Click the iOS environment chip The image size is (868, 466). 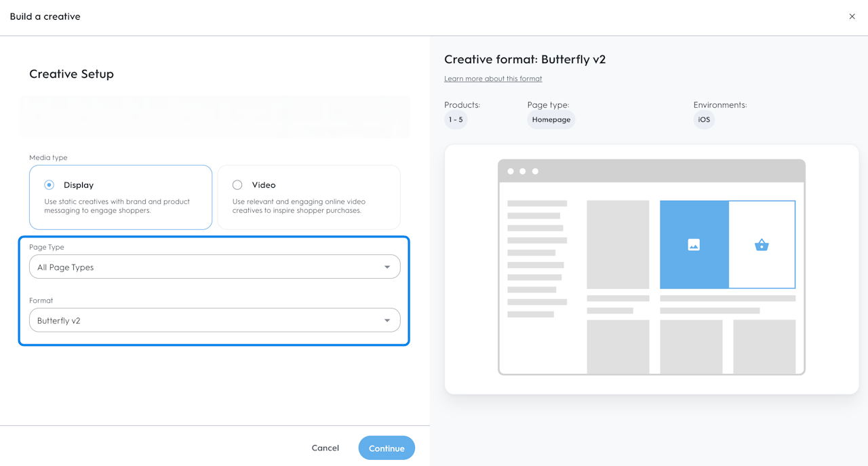click(x=704, y=120)
